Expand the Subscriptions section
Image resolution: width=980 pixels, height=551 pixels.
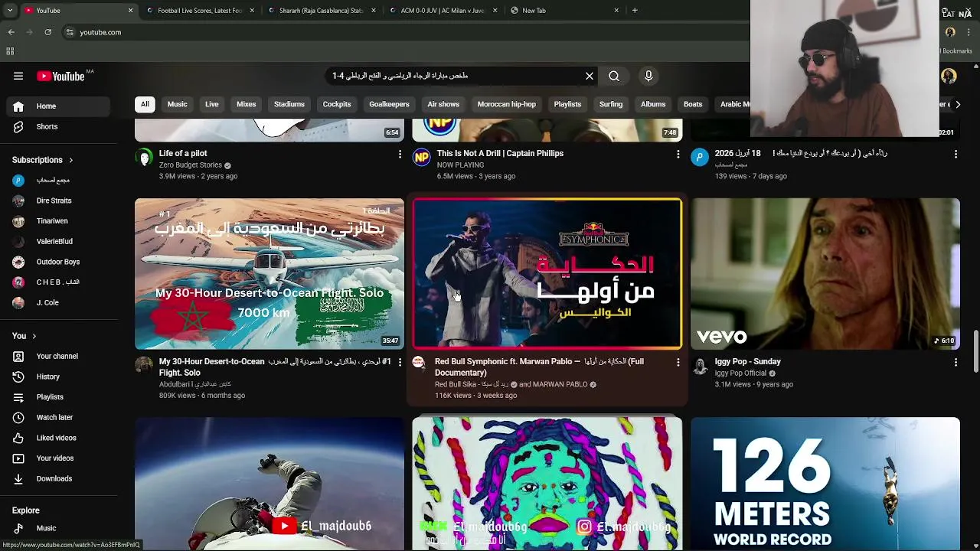click(43, 160)
